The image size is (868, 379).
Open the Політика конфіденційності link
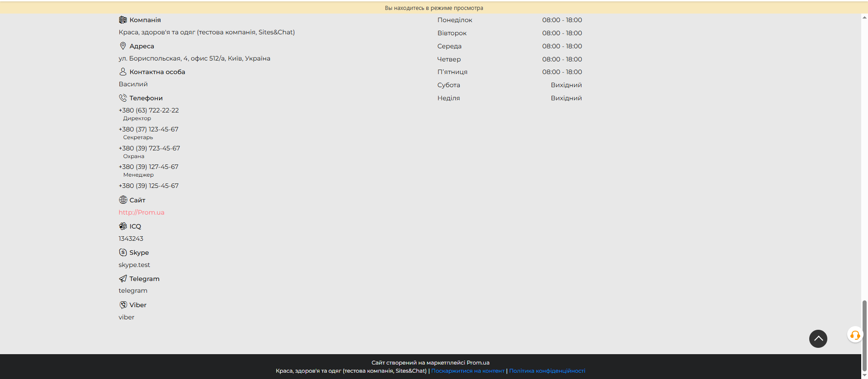click(547, 371)
